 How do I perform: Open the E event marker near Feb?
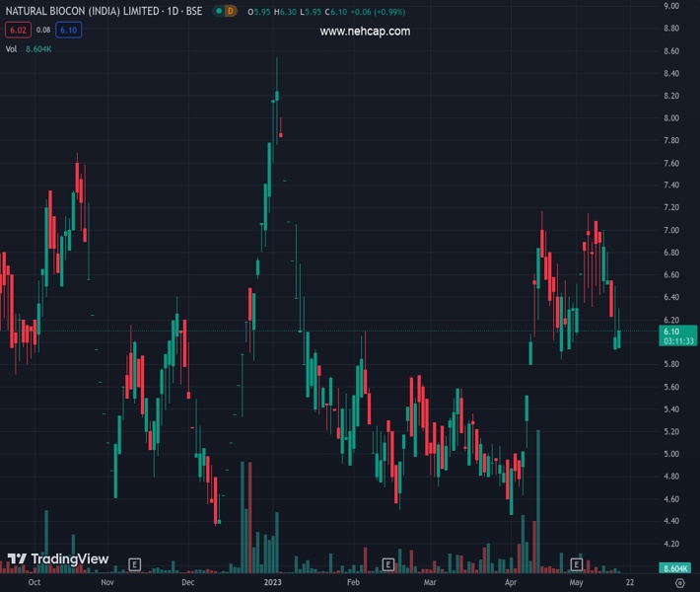pyautogui.click(x=388, y=564)
